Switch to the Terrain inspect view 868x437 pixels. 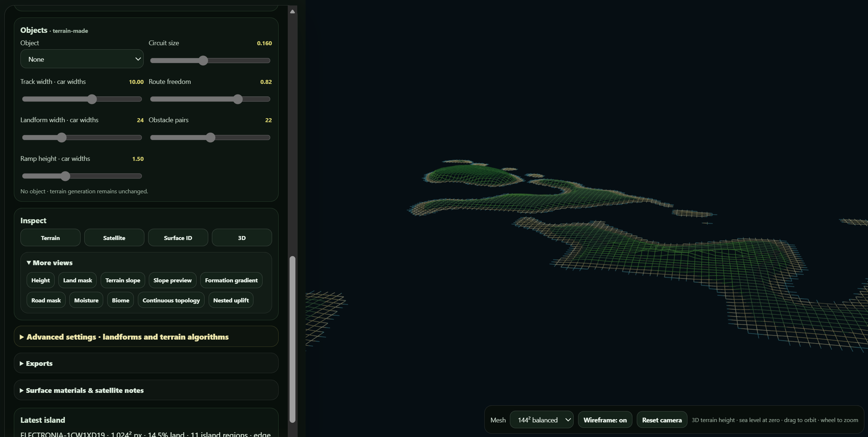pos(50,238)
